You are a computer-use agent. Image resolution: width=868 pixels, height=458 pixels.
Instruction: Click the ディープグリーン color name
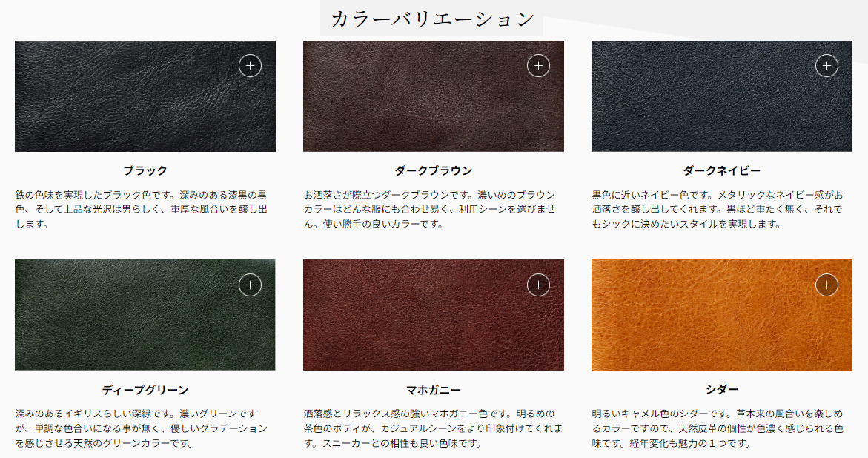[145, 390]
